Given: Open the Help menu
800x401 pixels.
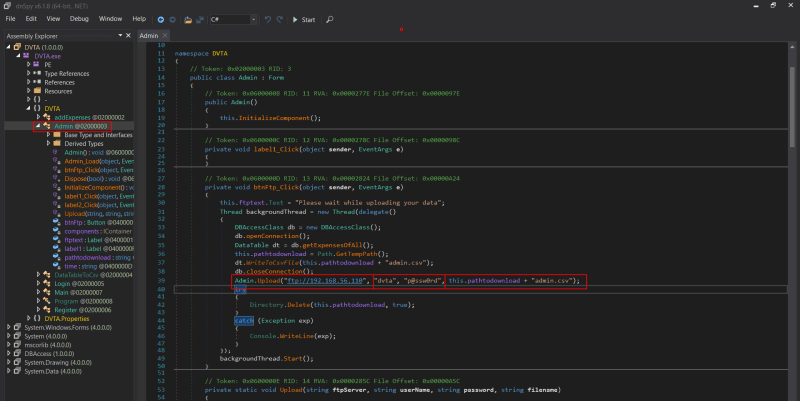Looking at the screenshot, I should pyautogui.click(x=139, y=19).
